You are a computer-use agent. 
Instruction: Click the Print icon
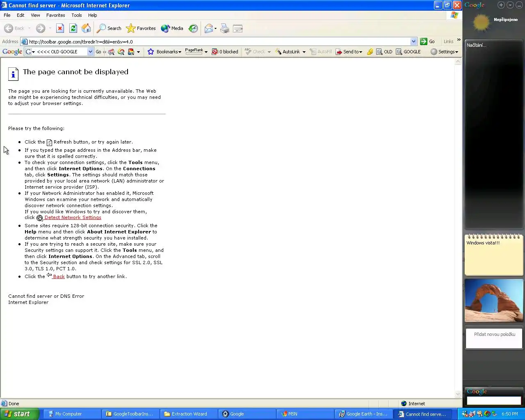click(225, 28)
